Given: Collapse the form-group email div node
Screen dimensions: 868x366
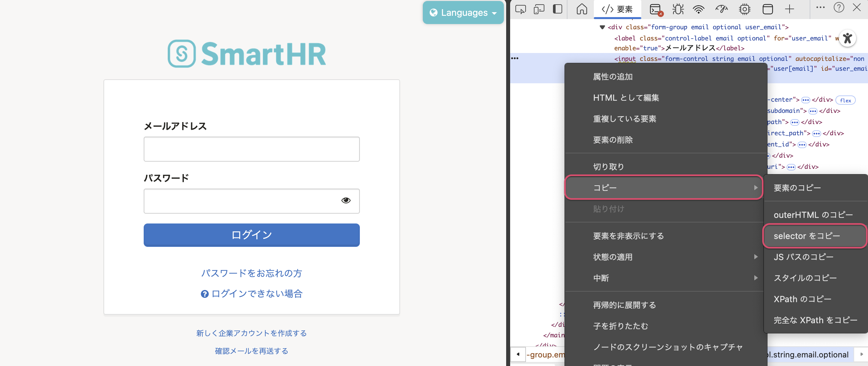Looking at the screenshot, I should (x=602, y=27).
